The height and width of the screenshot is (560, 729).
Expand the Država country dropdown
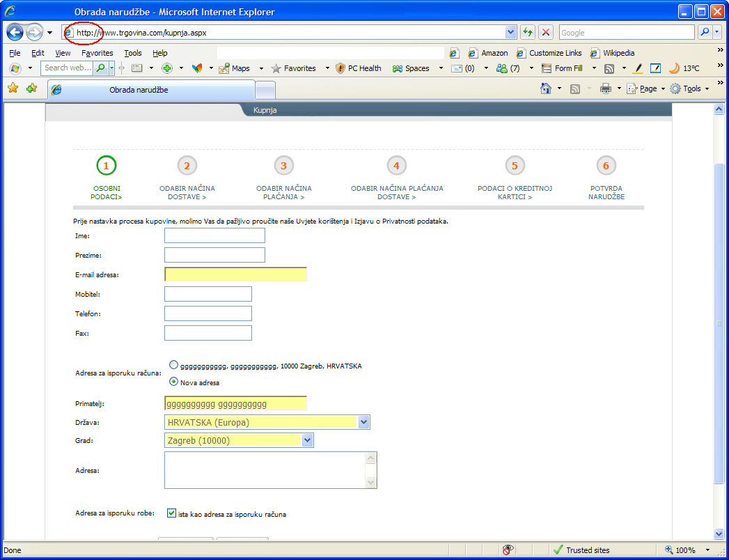(x=363, y=422)
